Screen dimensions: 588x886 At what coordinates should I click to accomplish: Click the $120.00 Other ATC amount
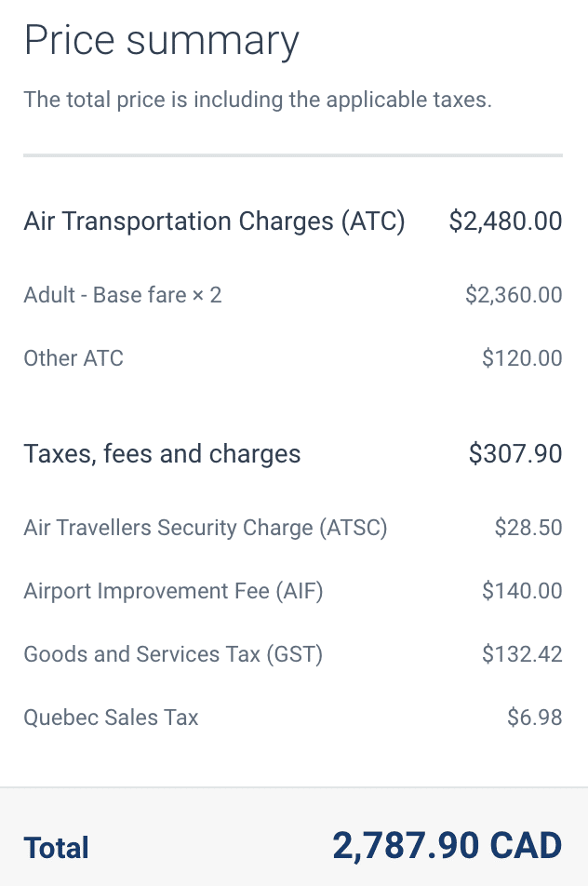522,358
